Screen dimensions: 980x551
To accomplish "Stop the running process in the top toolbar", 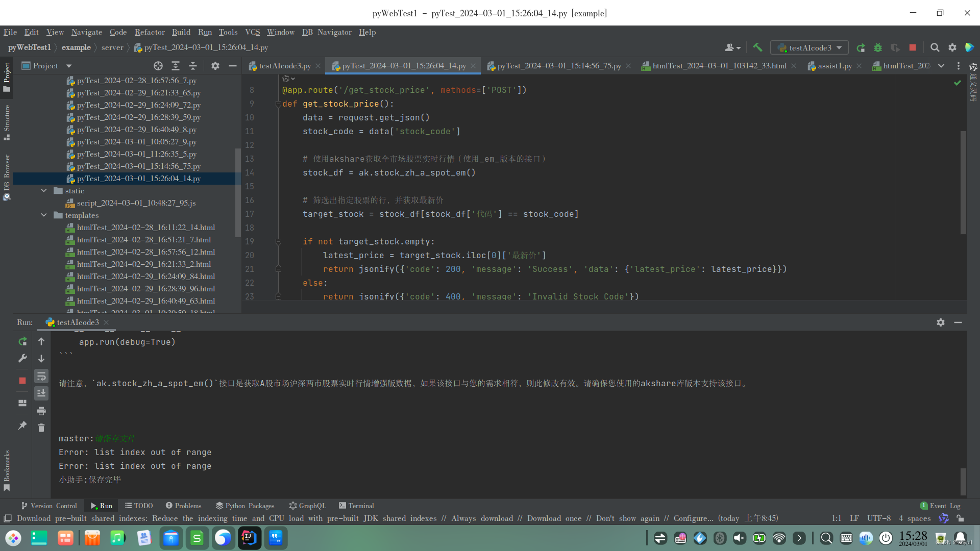I will pos(913,47).
